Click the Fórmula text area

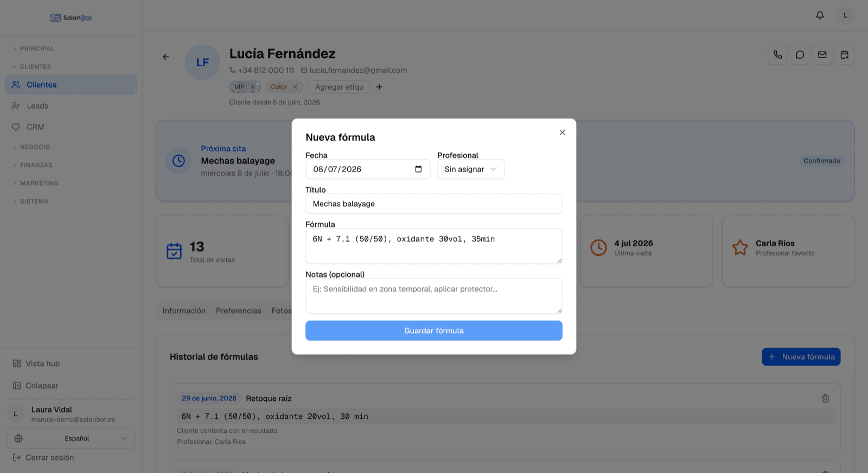tap(434, 246)
